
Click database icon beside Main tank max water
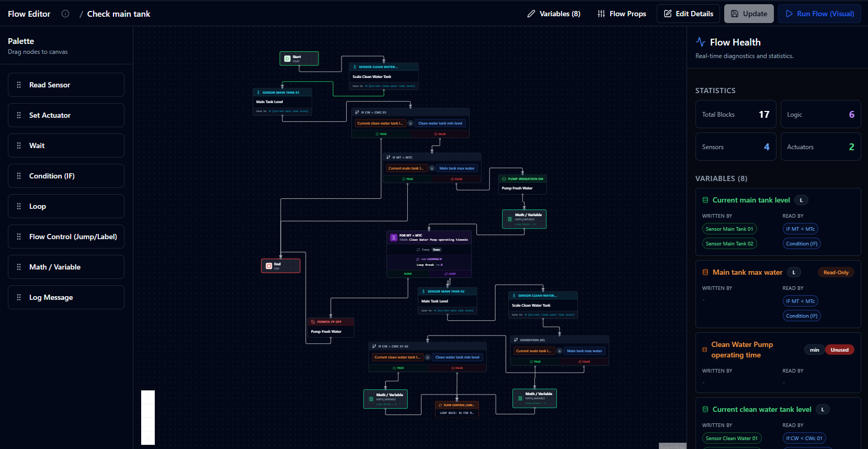tap(705, 272)
